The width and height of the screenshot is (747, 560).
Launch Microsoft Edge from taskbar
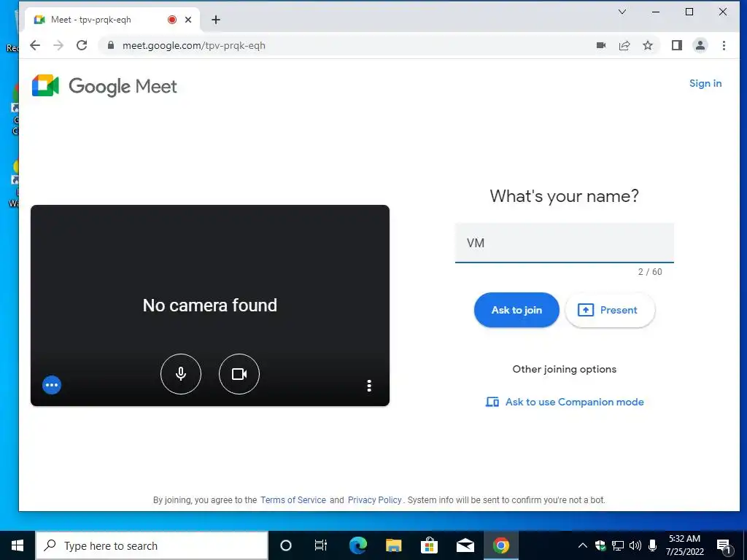(x=357, y=545)
